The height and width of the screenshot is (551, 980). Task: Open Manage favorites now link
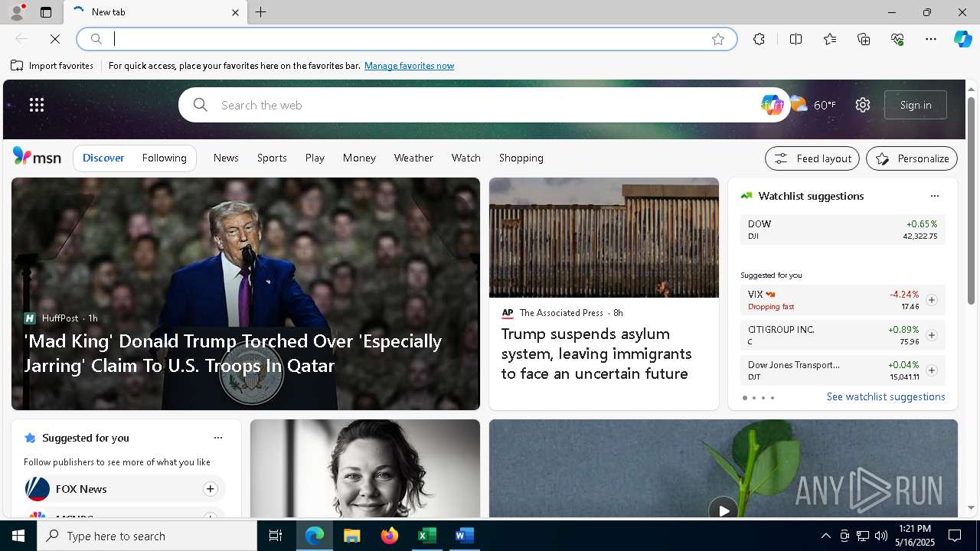pos(409,66)
